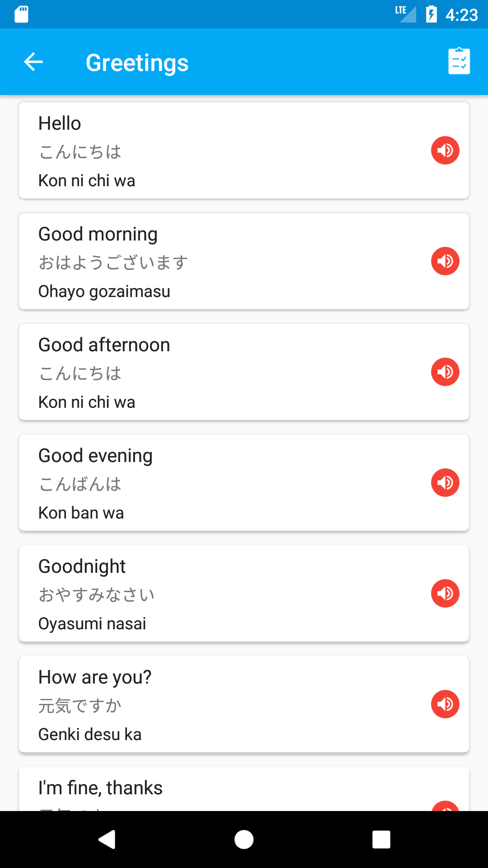Select the Good morning card
This screenshot has width=488, height=868.
(x=244, y=261)
